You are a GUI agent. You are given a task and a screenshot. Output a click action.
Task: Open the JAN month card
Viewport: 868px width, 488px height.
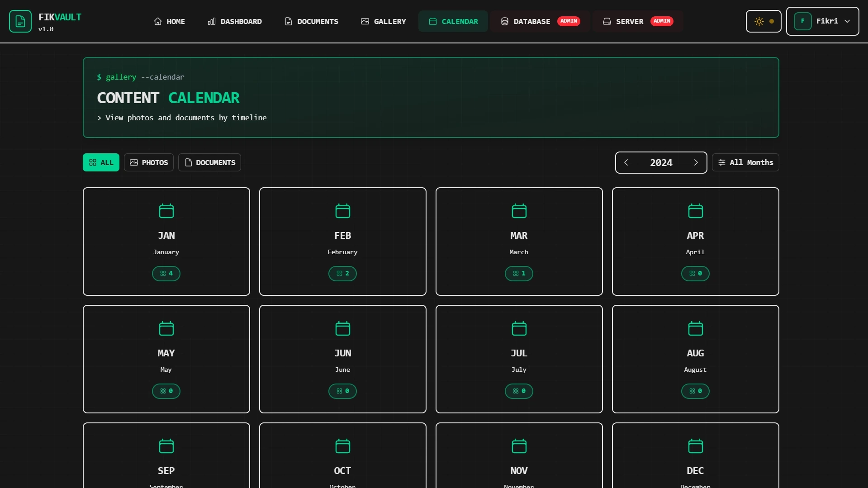pos(166,242)
